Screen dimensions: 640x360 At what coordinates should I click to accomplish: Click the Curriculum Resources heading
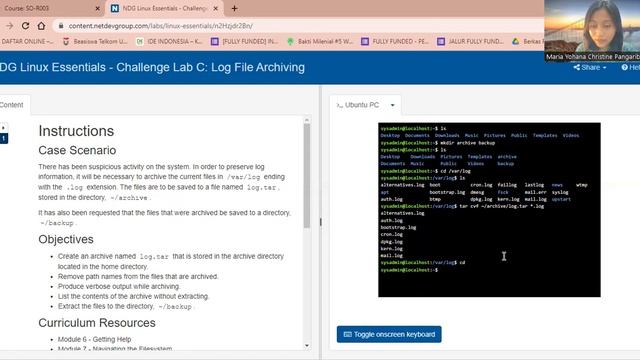click(x=97, y=323)
